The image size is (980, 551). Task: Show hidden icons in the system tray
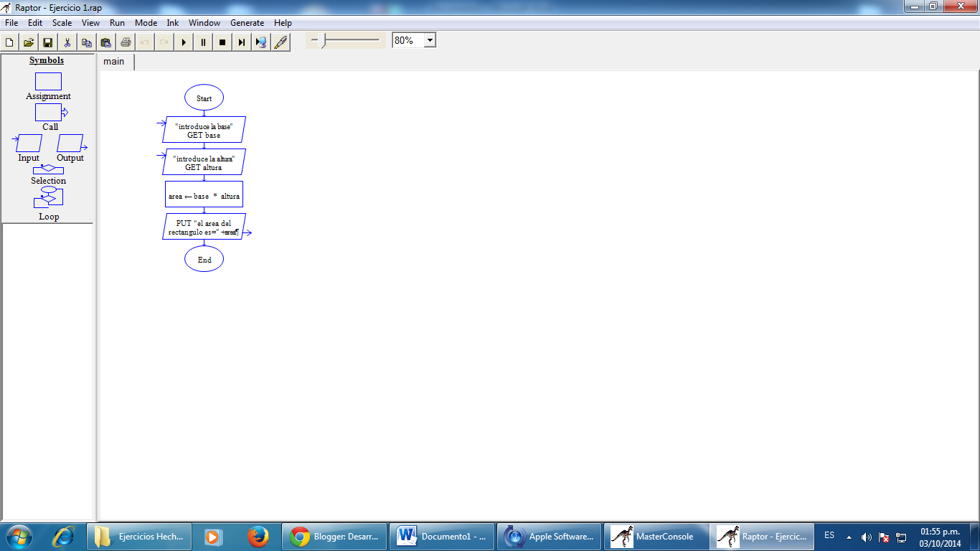pyautogui.click(x=849, y=536)
